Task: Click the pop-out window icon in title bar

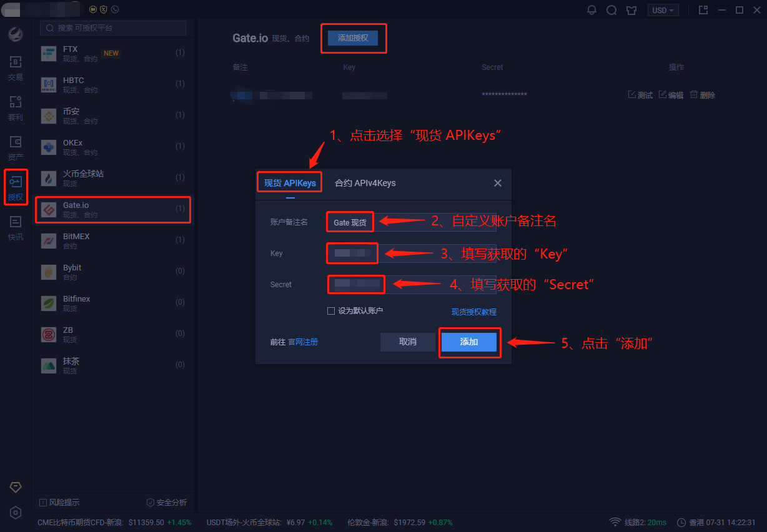Action: (703, 10)
